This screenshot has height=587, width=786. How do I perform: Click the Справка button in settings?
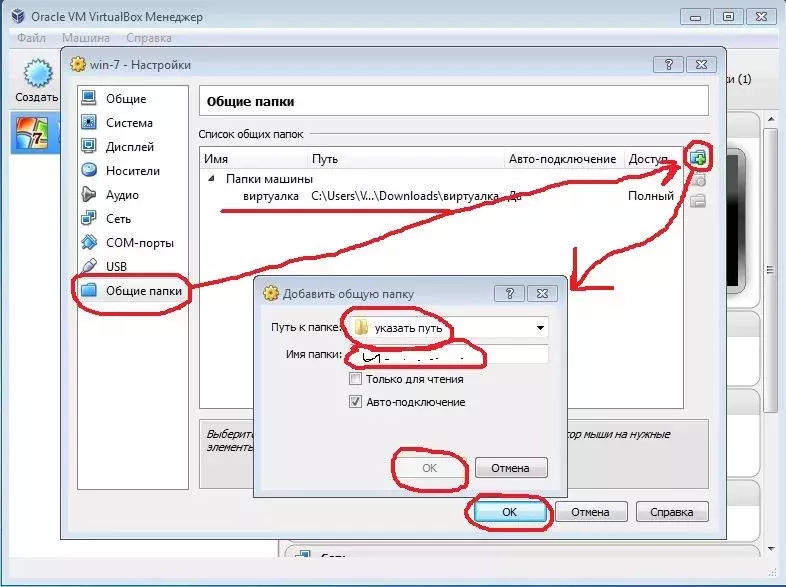point(672,512)
